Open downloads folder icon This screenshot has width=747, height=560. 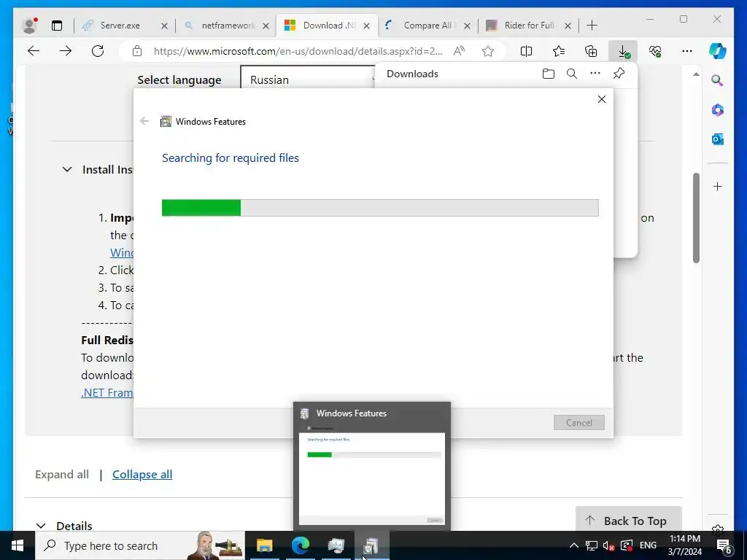coord(549,74)
